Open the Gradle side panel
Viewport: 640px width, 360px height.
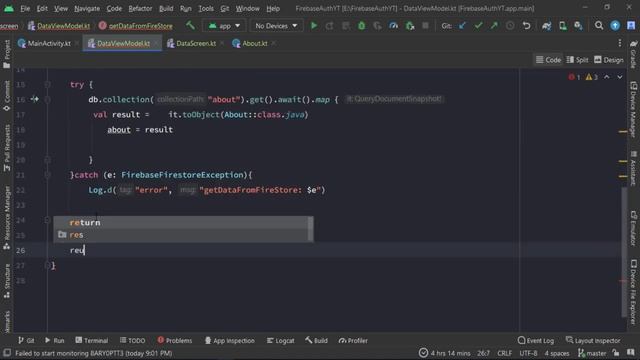633,54
